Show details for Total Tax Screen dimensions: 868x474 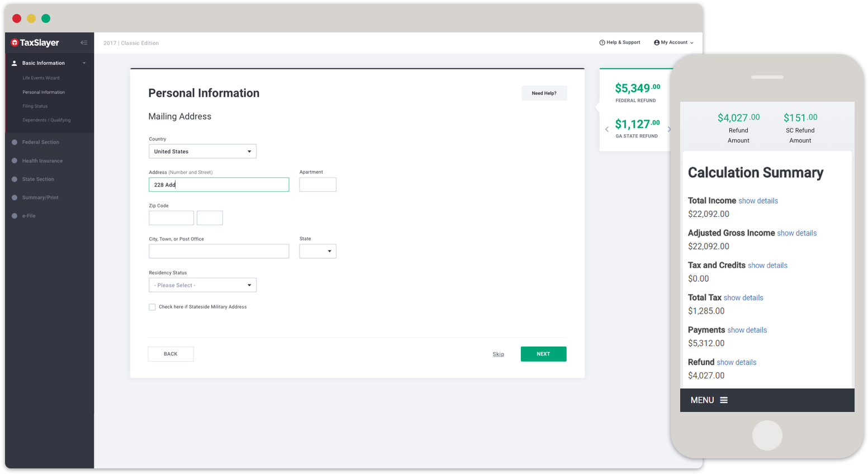(743, 298)
